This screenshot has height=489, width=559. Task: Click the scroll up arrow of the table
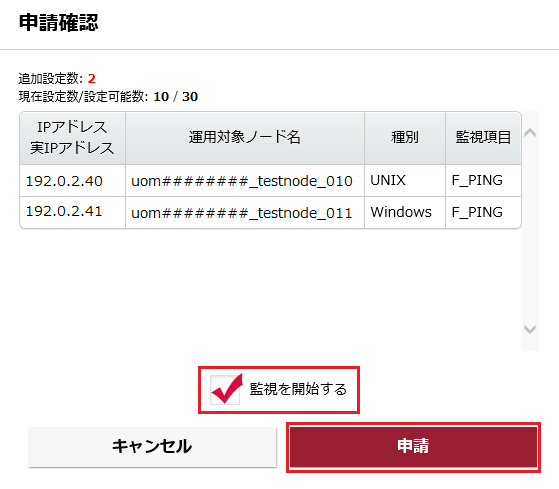tap(530, 133)
